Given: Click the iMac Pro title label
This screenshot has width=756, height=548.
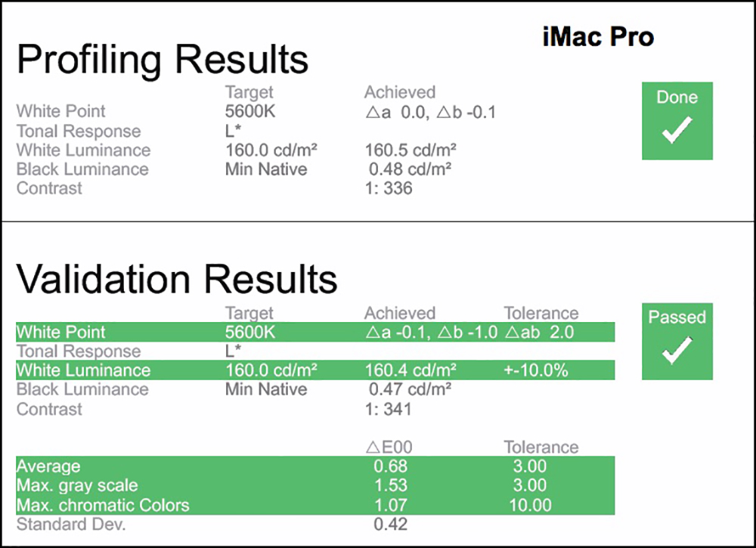Looking at the screenshot, I should pos(598,37).
